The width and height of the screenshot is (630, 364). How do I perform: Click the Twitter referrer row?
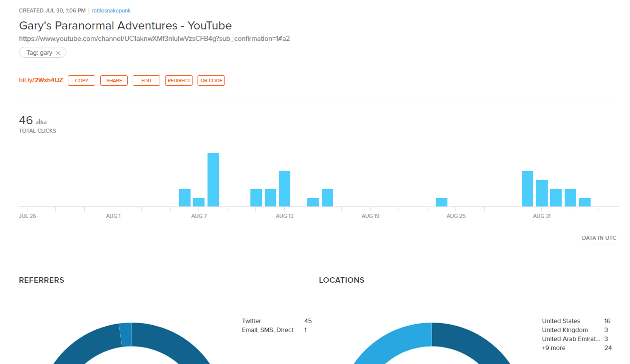tap(276, 321)
